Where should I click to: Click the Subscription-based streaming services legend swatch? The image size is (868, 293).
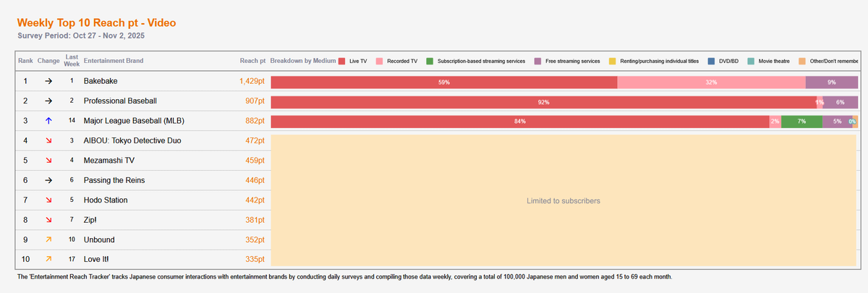pos(430,61)
